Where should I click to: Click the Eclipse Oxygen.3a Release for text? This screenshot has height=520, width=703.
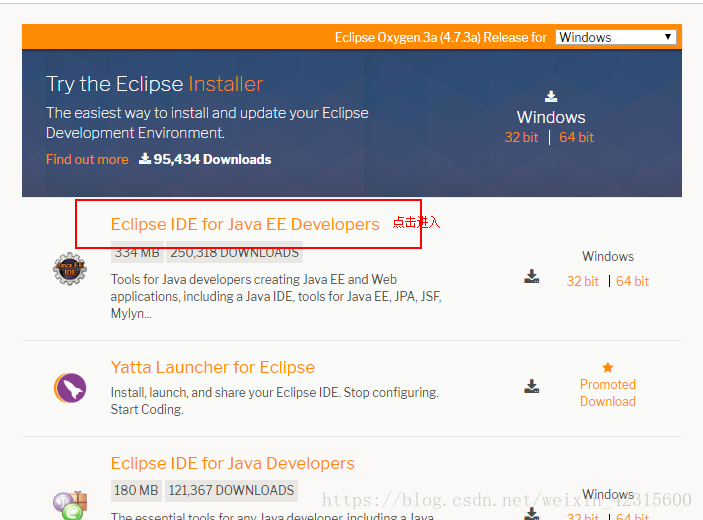click(x=441, y=37)
